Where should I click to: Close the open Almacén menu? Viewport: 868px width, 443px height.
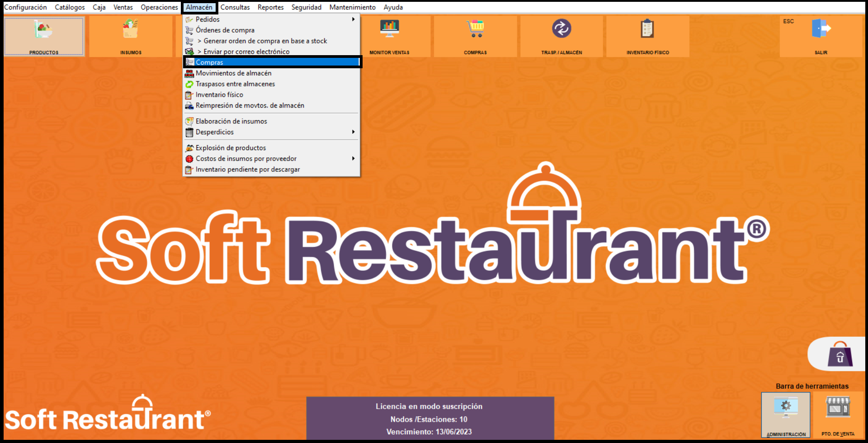(199, 7)
